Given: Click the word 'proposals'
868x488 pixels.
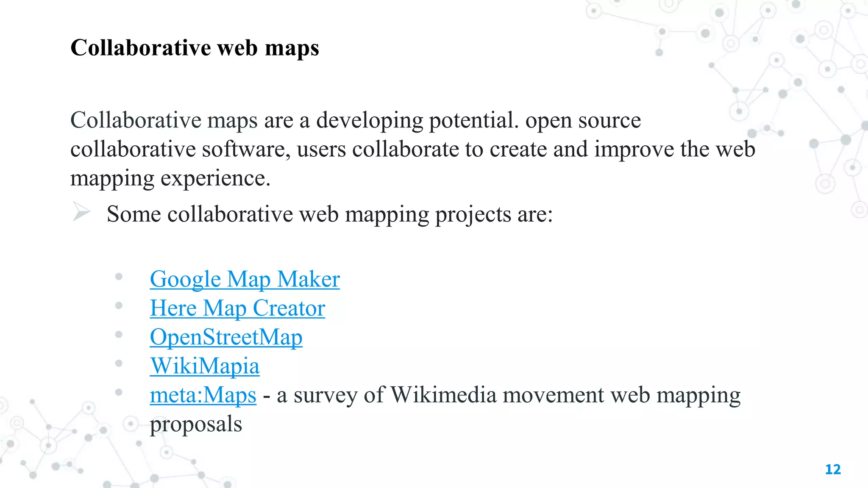Looking at the screenshot, I should (x=196, y=424).
